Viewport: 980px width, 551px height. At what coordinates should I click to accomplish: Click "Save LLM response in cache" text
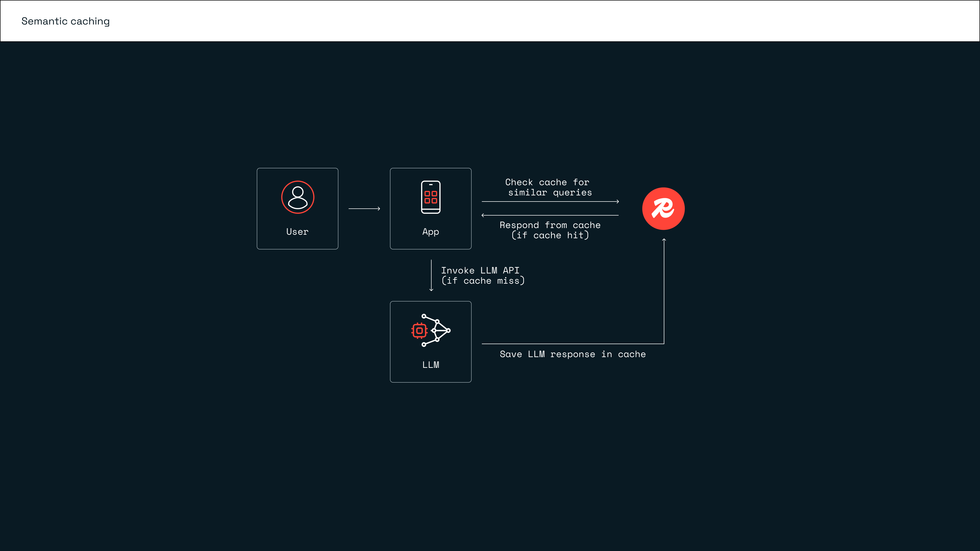pos(572,354)
